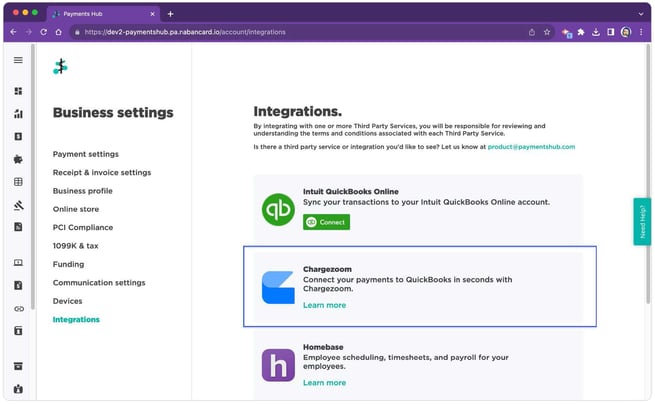The width and height of the screenshot is (655, 404).
Task: Go back with the browser back arrow
Action: tap(13, 32)
